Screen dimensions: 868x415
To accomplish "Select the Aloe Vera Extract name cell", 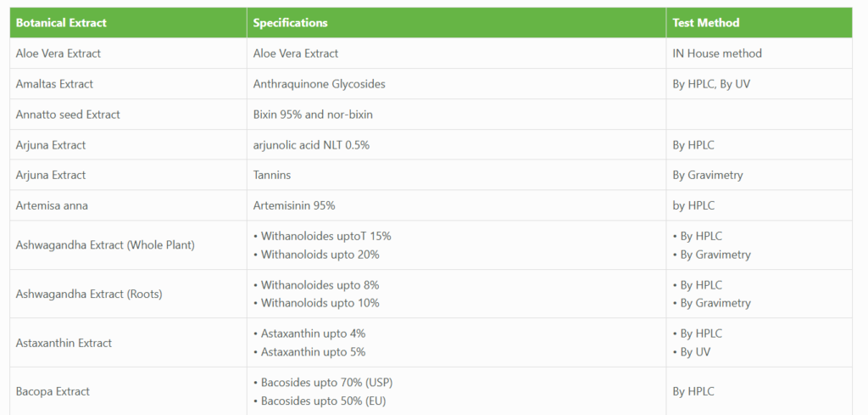I will point(58,53).
